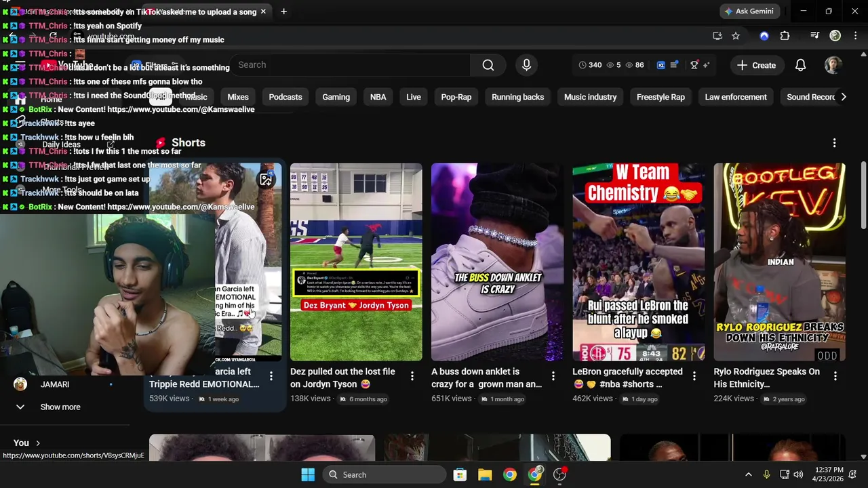Click title 'A buss down anklet is crazy'
The width and height of the screenshot is (868, 488).
[x=486, y=378]
